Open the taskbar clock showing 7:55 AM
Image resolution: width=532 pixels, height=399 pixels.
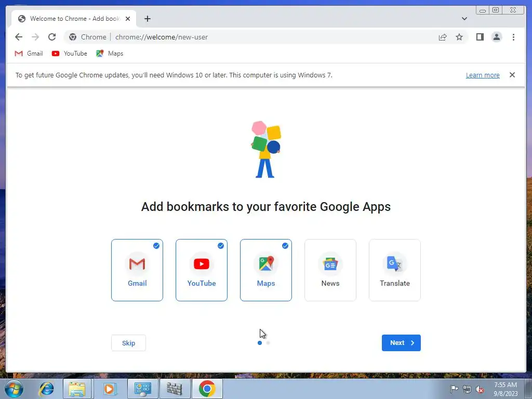coord(506,389)
